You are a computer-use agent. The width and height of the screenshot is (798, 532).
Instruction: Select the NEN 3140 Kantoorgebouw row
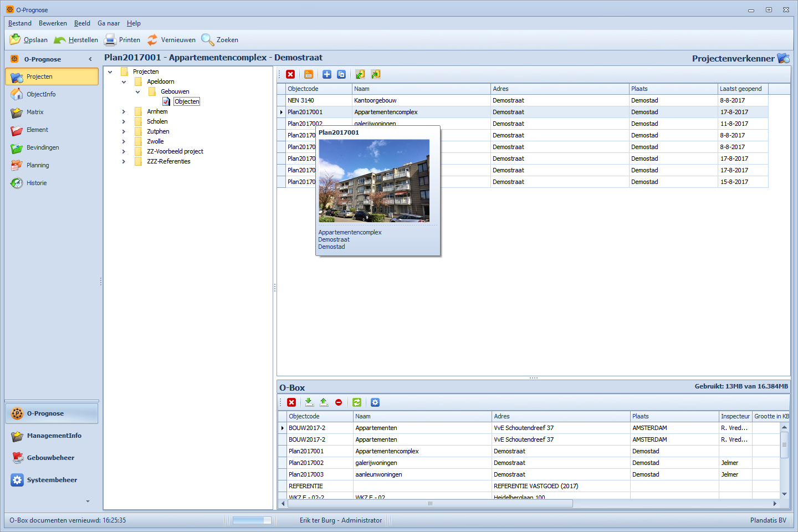coord(523,100)
